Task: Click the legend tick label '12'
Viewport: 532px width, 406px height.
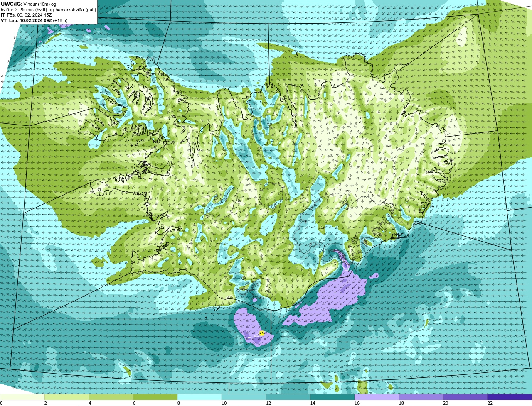Action: 268,403
